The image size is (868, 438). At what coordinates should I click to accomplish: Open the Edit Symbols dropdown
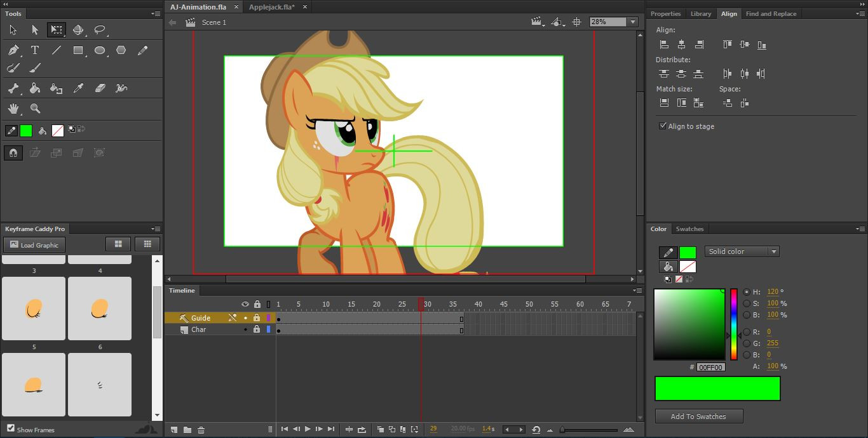pos(558,22)
